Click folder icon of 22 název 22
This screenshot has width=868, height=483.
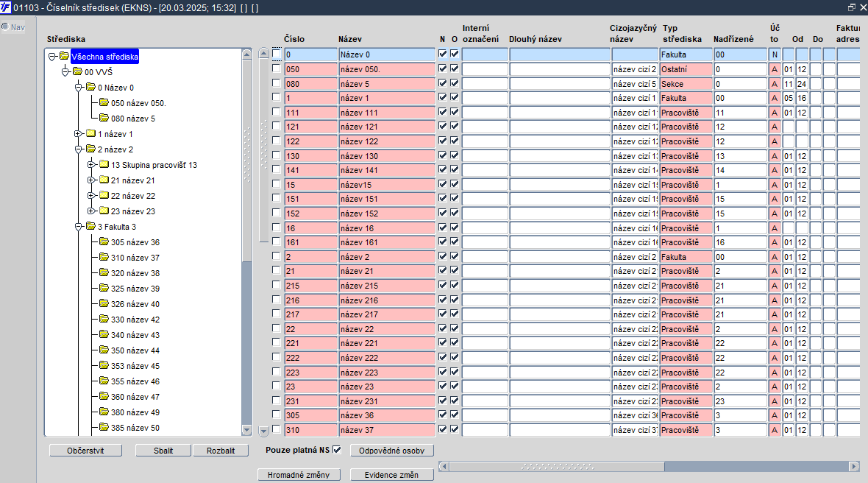click(x=104, y=196)
